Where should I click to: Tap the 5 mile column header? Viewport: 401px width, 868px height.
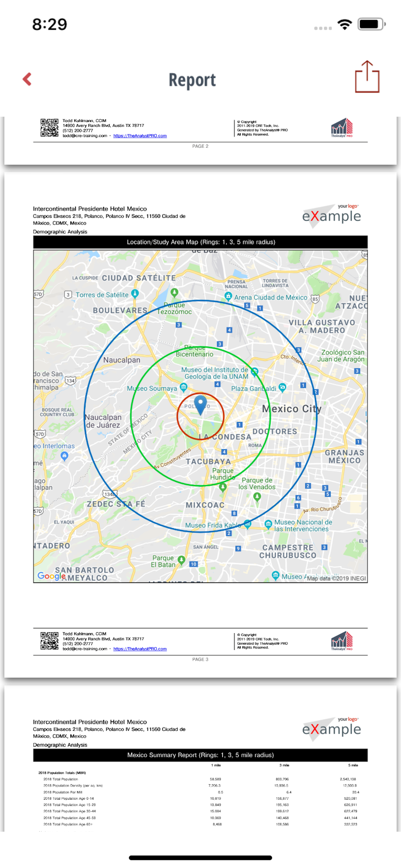pyautogui.click(x=353, y=765)
